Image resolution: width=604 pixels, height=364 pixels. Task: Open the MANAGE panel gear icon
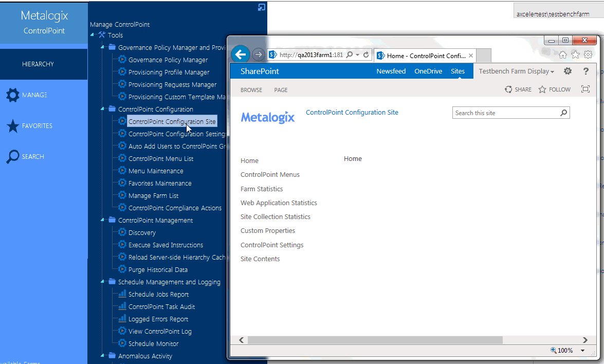(x=14, y=95)
